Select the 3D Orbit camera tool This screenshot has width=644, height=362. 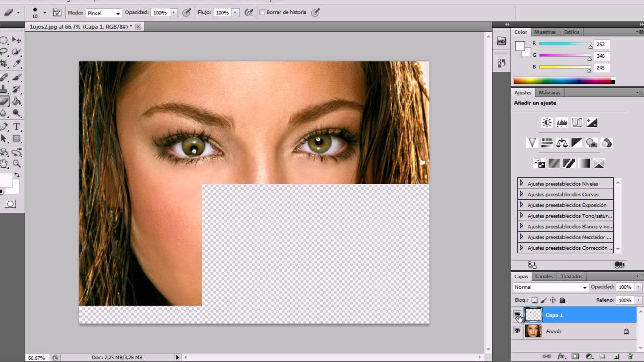pos(17,152)
